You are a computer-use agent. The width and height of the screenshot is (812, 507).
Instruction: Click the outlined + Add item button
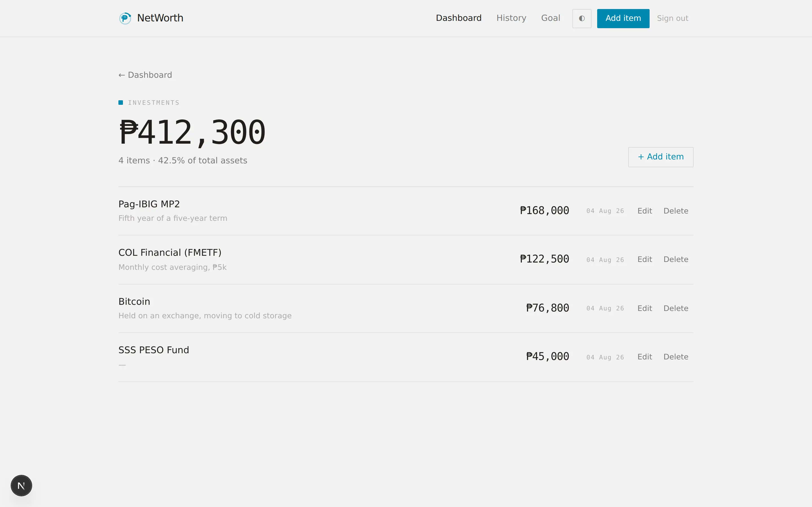[x=661, y=157]
